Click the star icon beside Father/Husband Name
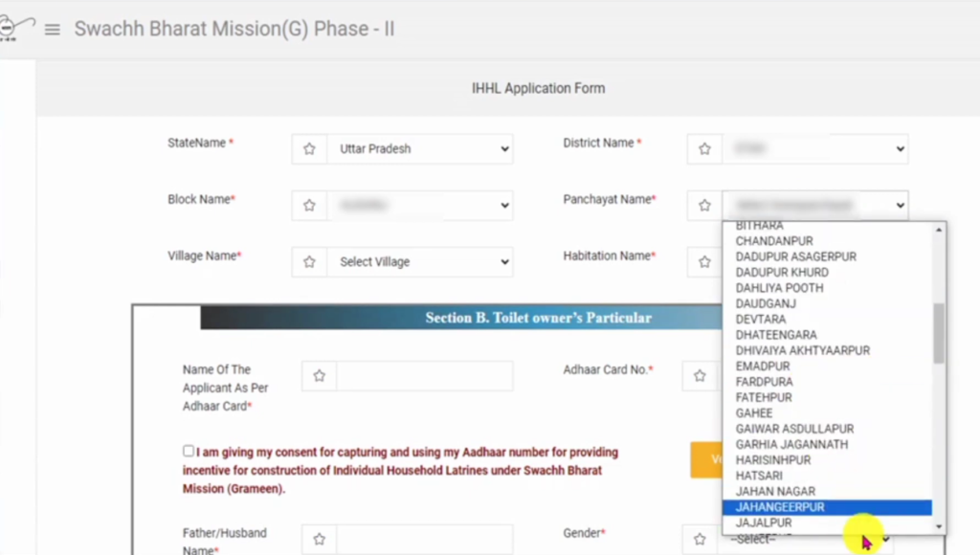 pyautogui.click(x=320, y=539)
